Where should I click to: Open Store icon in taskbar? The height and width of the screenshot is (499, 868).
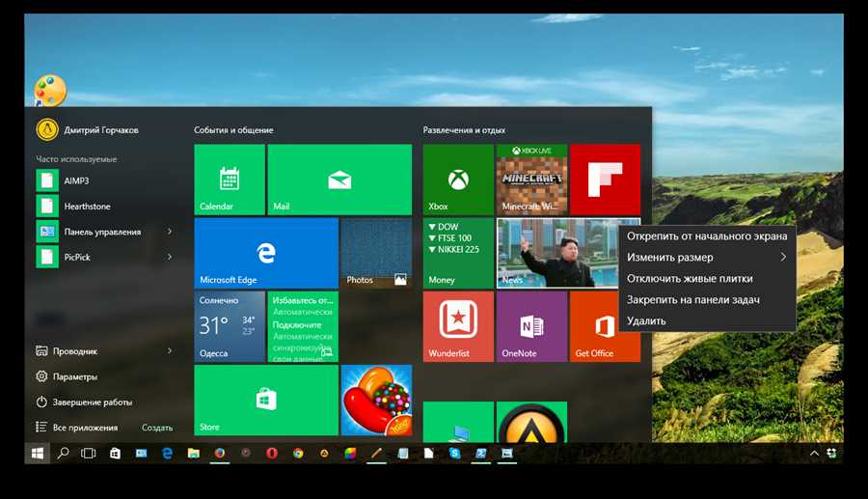tap(115, 453)
